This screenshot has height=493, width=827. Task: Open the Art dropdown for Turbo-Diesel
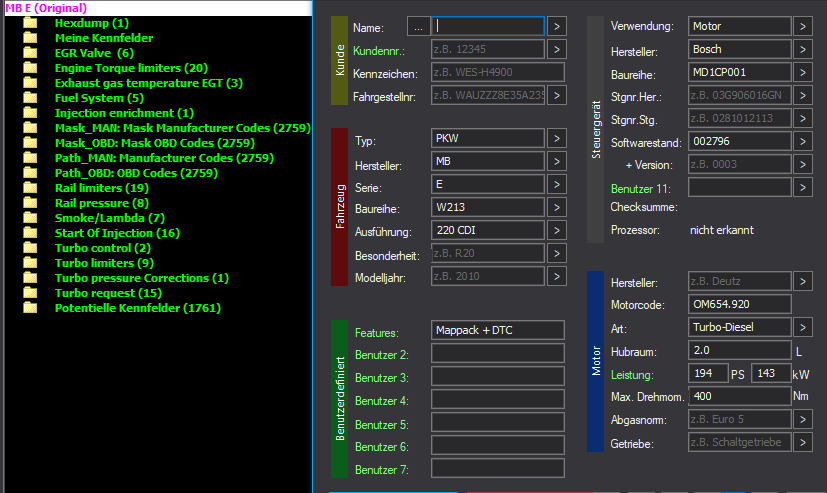click(803, 327)
